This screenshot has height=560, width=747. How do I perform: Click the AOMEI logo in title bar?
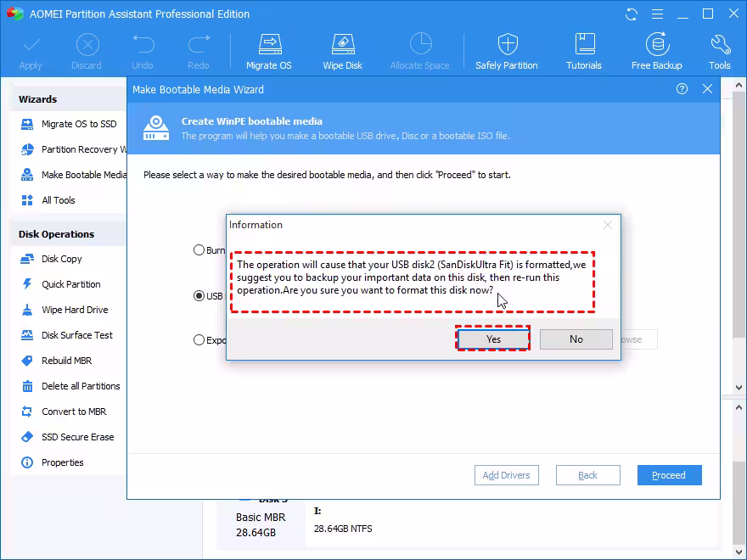[x=15, y=14]
